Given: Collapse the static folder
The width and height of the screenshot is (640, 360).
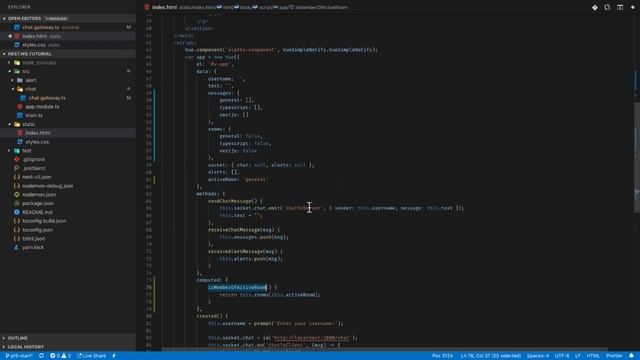Looking at the screenshot, I should pyautogui.click(x=29, y=124).
